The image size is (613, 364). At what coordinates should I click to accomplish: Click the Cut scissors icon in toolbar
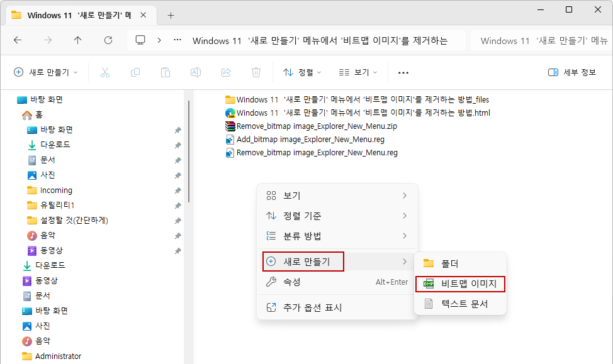tap(104, 72)
